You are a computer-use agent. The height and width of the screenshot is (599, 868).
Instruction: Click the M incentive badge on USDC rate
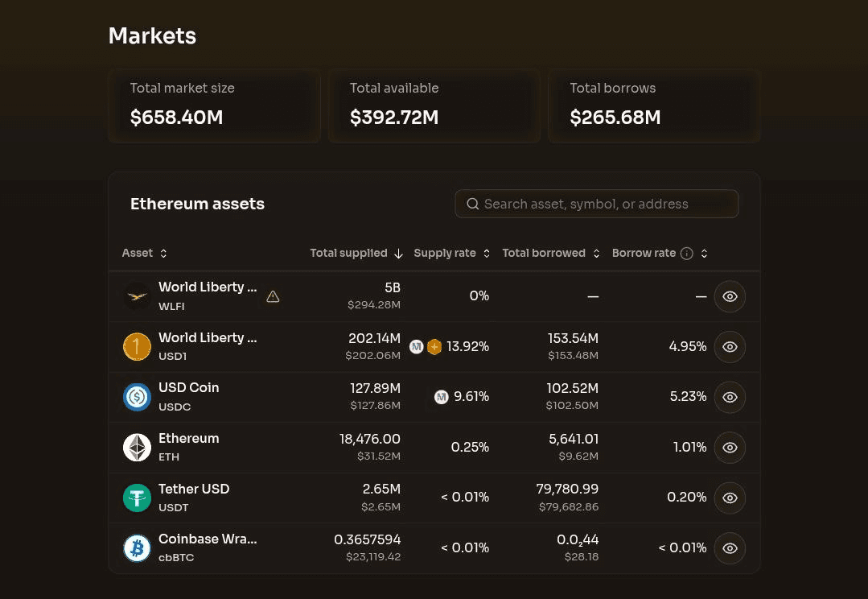441,397
